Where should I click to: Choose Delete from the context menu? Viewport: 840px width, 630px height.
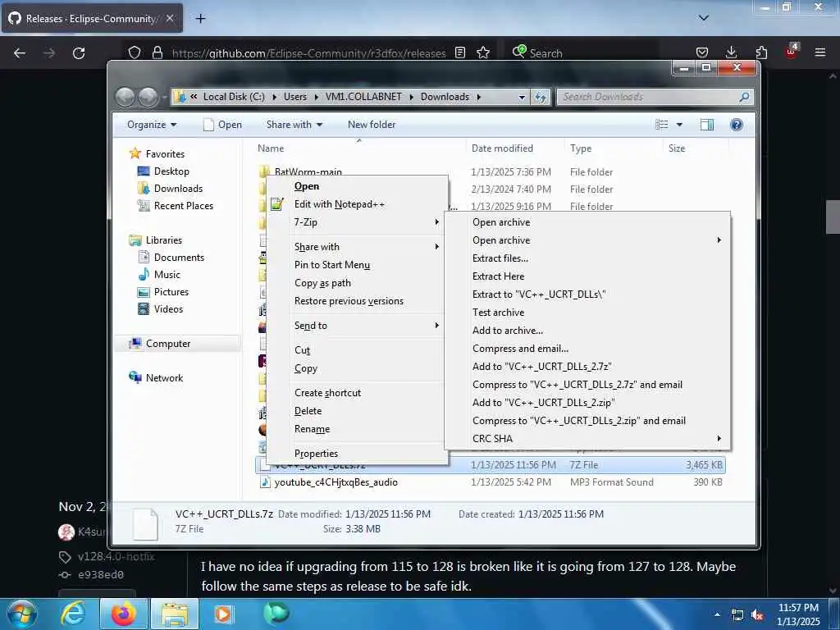tap(308, 411)
